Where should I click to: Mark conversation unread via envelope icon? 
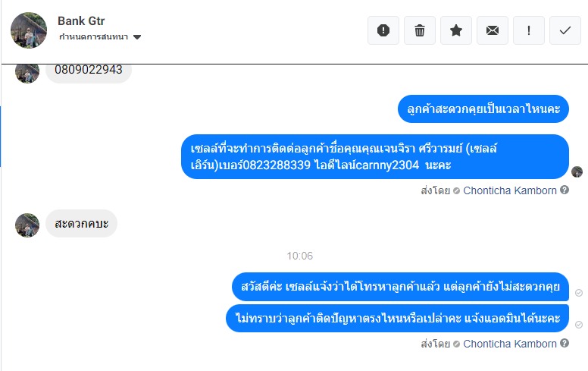pyautogui.click(x=493, y=30)
